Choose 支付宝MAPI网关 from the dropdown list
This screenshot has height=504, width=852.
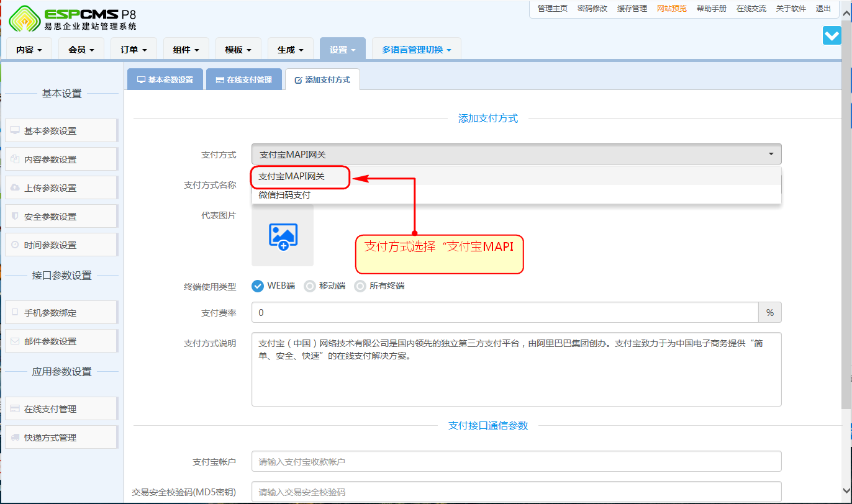[x=516, y=176]
